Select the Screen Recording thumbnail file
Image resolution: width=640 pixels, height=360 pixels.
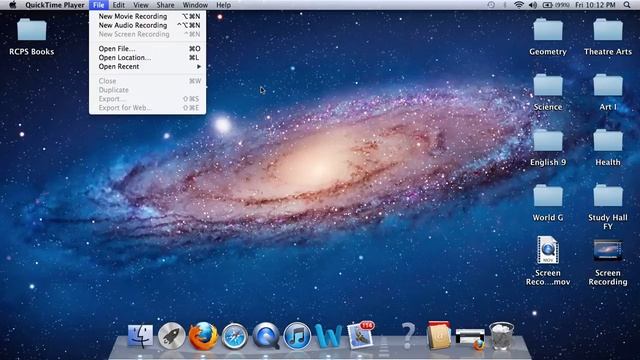click(608, 262)
